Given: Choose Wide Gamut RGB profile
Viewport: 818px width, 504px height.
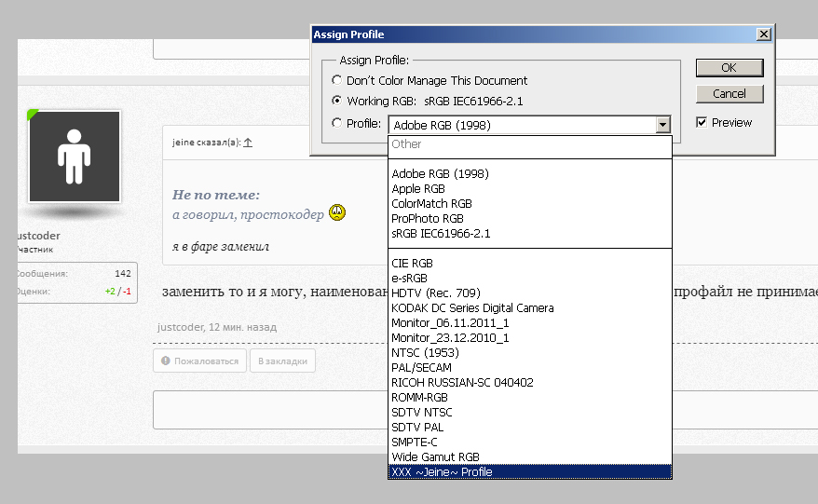Looking at the screenshot, I should point(529,457).
